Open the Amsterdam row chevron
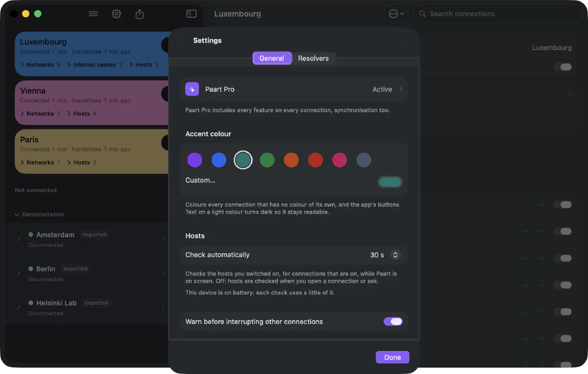Image resolution: width=588 pixels, height=374 pixels. coord(163,239)
